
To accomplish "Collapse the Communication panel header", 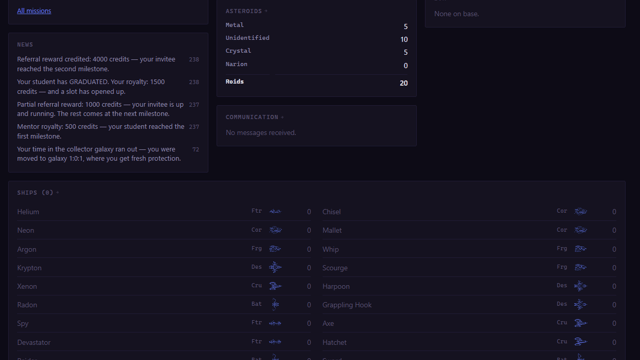I will [x=255, y=117].
